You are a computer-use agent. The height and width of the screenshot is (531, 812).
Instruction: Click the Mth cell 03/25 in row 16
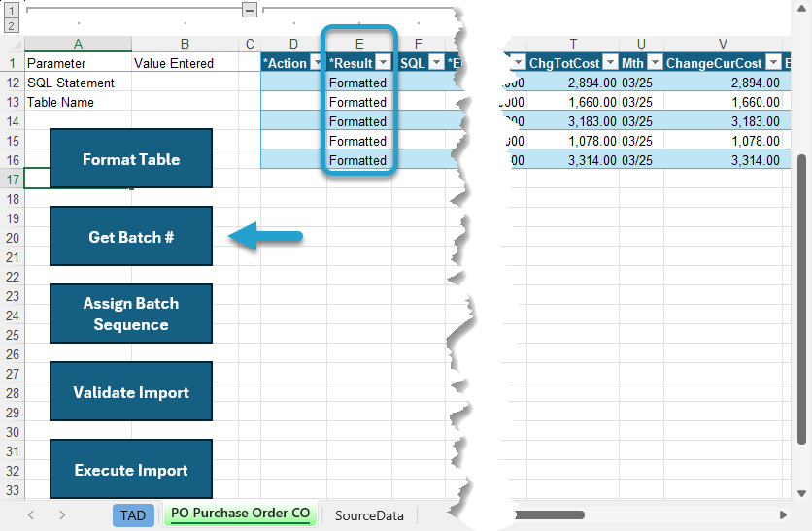click(641, 160)
